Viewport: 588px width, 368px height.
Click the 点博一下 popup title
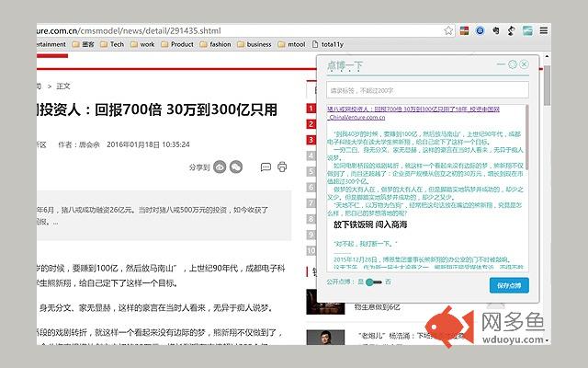coord(345,65)
